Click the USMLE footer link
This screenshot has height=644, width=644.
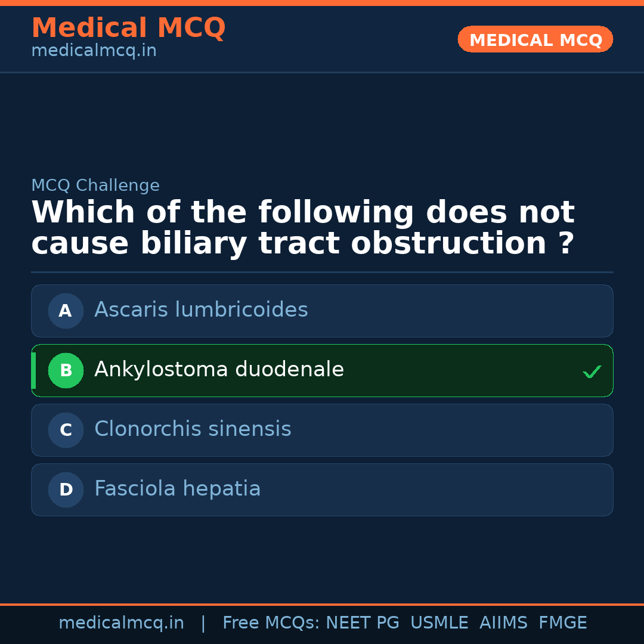[439, 622]
